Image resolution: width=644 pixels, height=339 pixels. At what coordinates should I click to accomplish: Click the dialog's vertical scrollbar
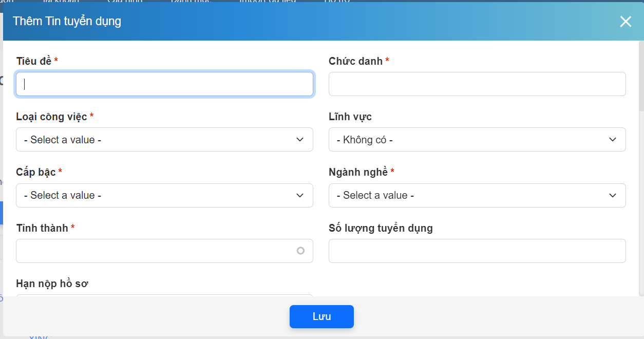[x=641, y=77]
